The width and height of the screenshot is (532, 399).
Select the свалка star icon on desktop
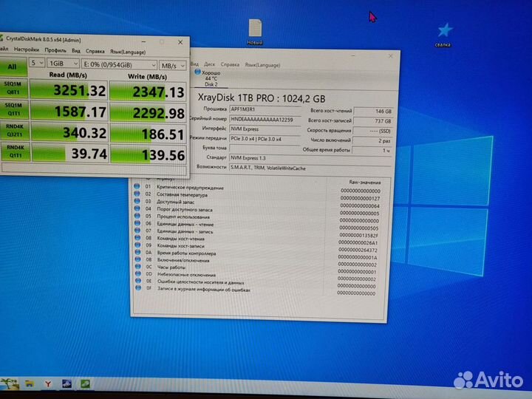[x=444, y=35]
